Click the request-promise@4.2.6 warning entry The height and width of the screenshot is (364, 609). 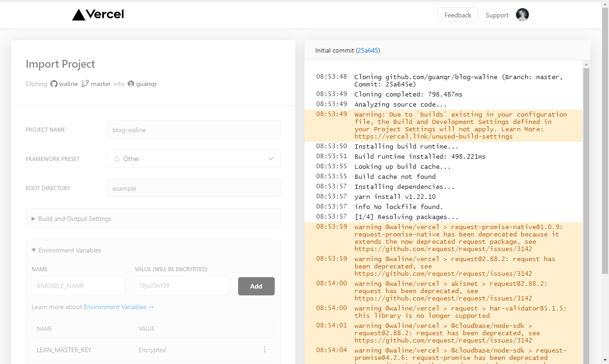point(443,355)
